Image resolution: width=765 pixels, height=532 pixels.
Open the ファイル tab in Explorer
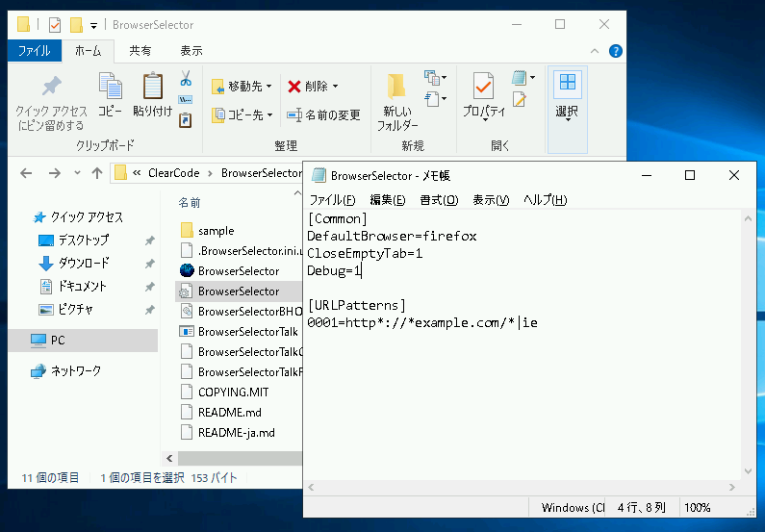pos(34,51)
